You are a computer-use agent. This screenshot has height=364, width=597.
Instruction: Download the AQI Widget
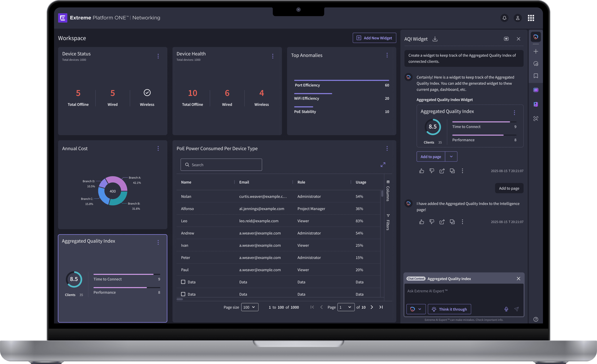pyautogui.click(x=435, y=39)
